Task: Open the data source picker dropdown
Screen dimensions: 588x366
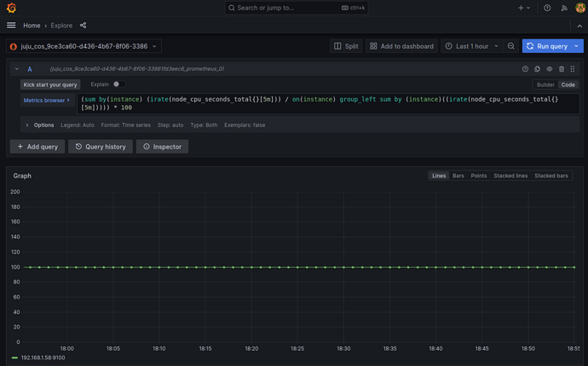Action: click(x=84, y=46)
